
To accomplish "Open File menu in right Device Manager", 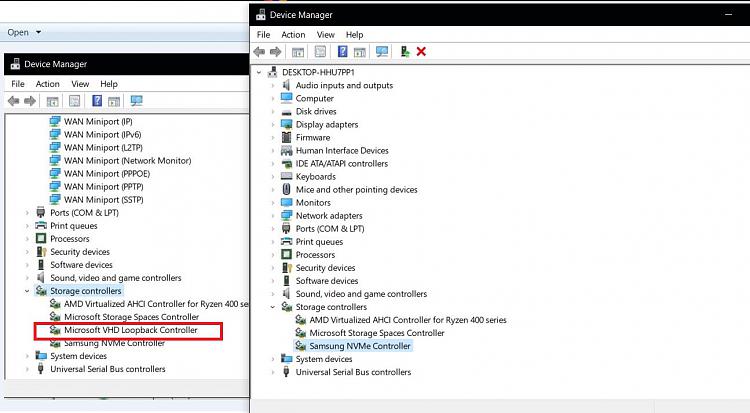I will pyautogui.click(x=264, y=34).
